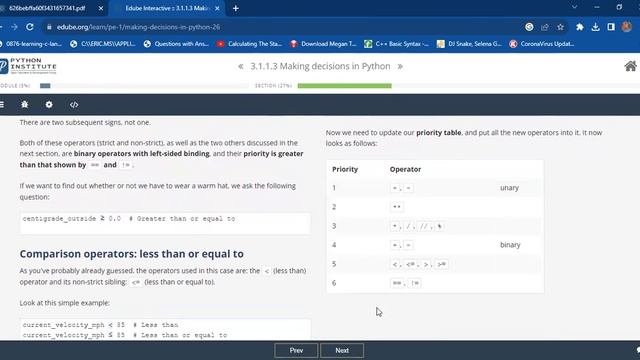Toggle the browser side panel icon
This screenshot has height=360, width=640.
[x=611, y=27]
